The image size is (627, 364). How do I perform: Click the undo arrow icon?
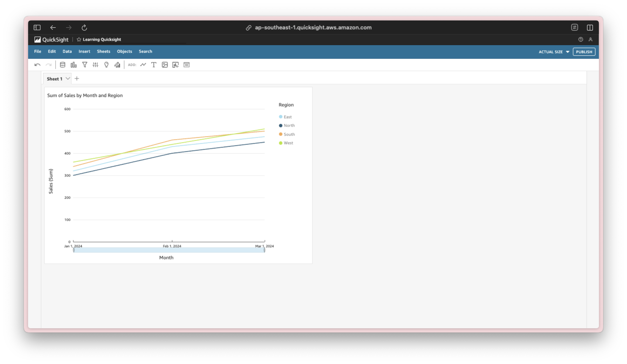(x=37, y=65)
